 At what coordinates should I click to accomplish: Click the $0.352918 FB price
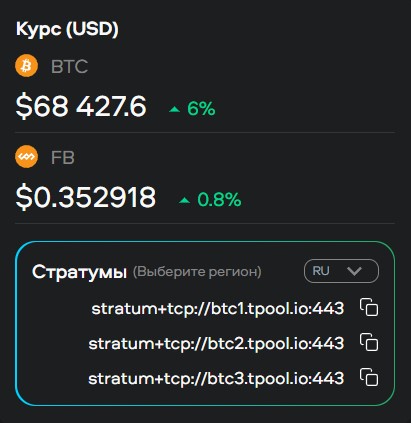click(x=86, y=197)
